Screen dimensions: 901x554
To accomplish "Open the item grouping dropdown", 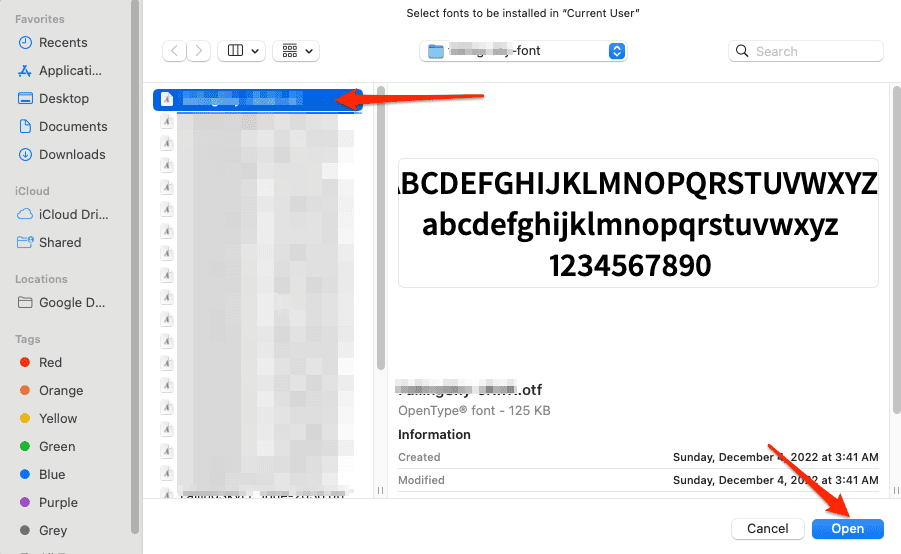I will point(296,51).
